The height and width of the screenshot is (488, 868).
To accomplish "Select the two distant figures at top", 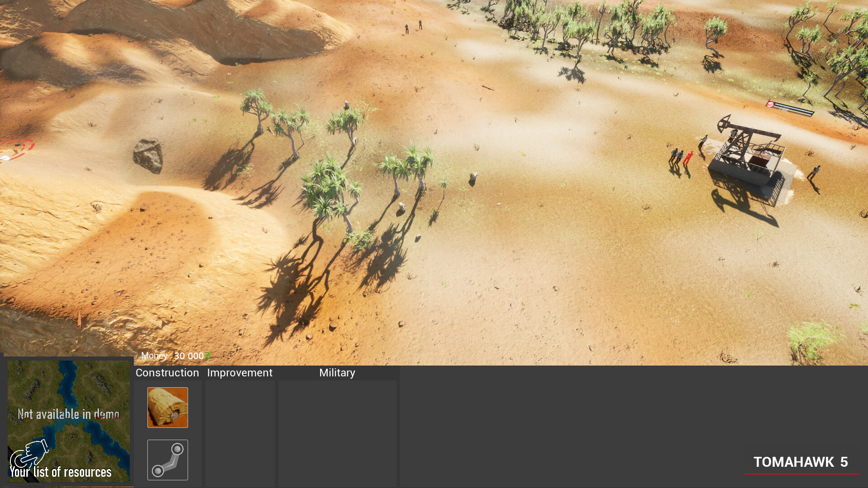I will tap(413, 27).
